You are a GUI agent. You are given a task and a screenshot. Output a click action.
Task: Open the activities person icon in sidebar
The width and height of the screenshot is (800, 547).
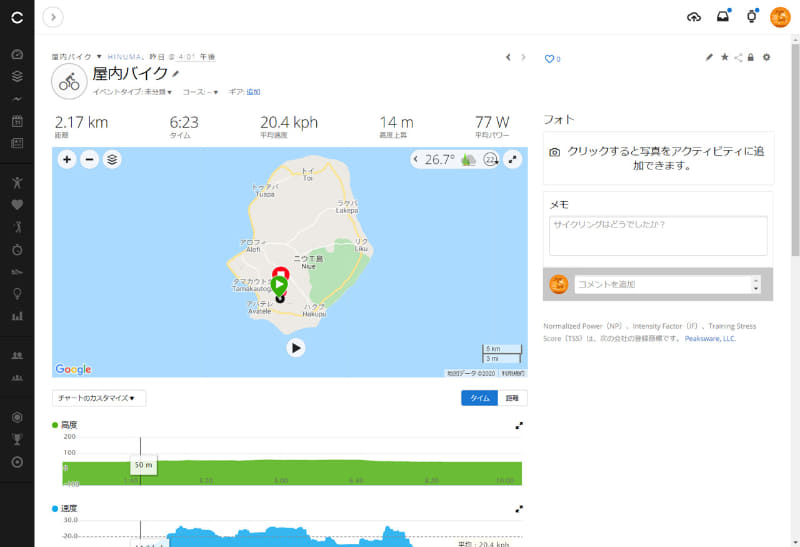coord(17,183)
